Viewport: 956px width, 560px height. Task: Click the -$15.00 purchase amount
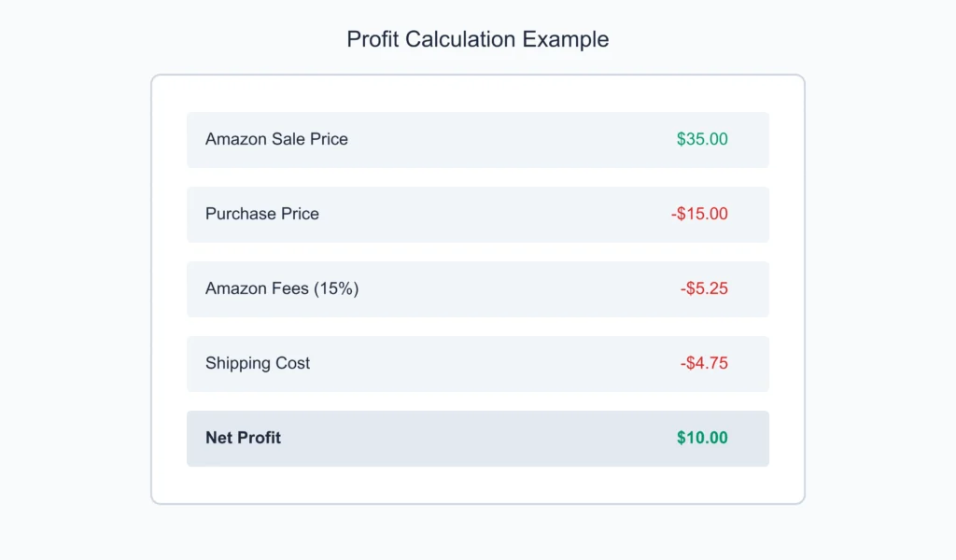(699, 214)
